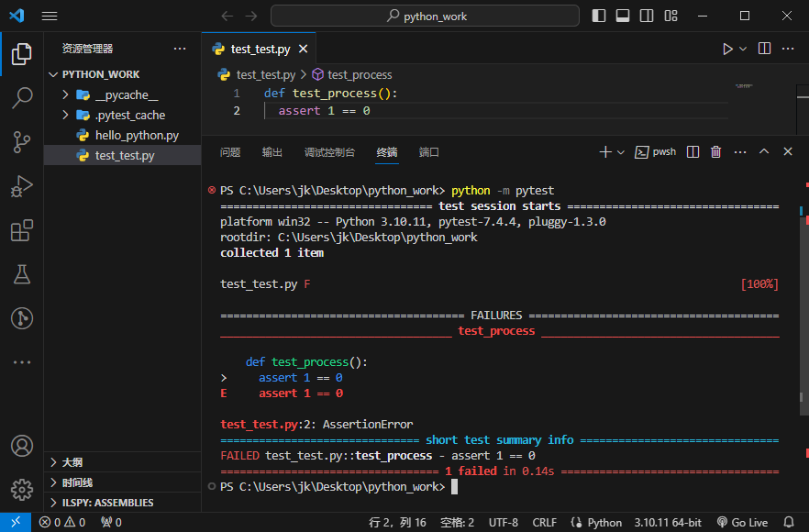The image size is (809, 532).
Task: Open the notifications bell
Action: pyautogui.click(x=789, y=522)
